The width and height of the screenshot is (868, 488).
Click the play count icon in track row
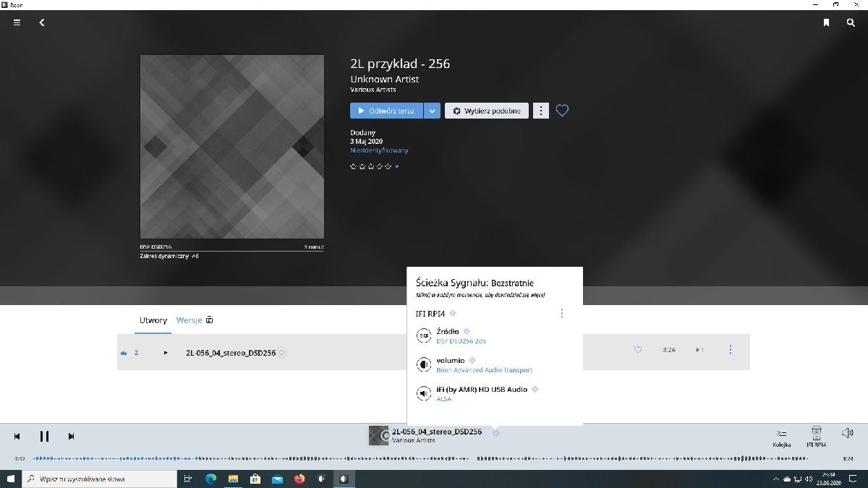[699, 350]
